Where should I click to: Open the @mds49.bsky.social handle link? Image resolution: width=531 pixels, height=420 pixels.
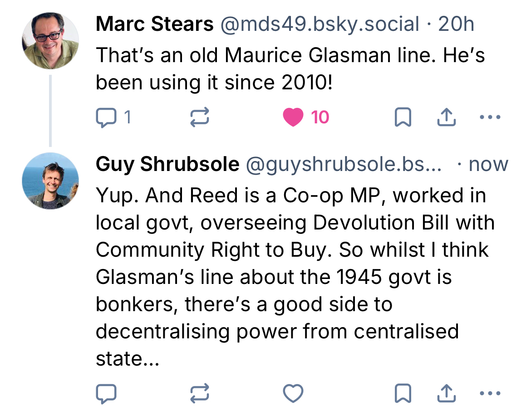320,24
